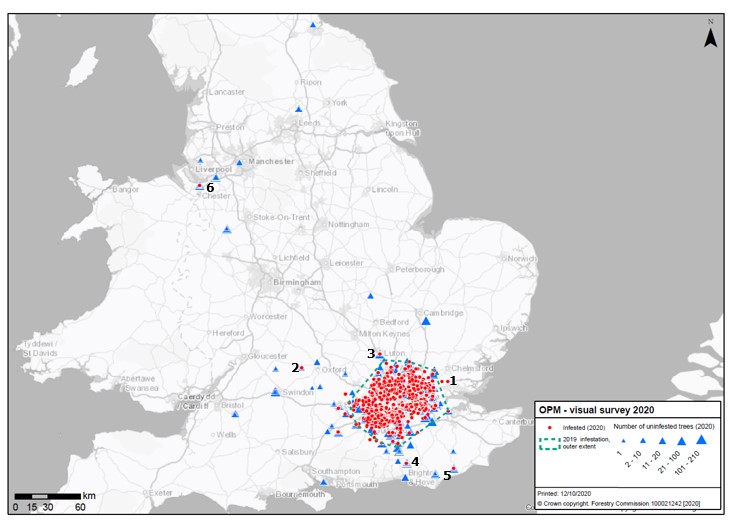Click the outlier site labeled number 6

pyautogui.click(x=200, y=186)
